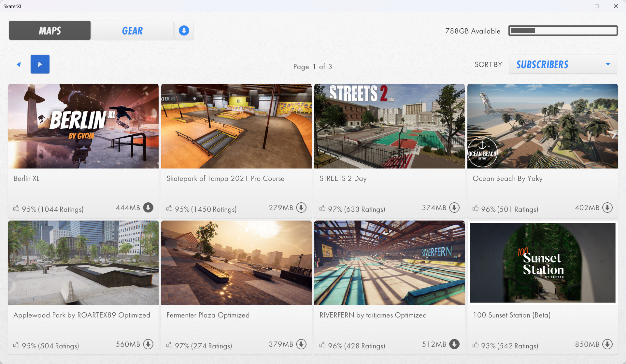Select the 'STREETS 2 Day' title

click(343, 179)
